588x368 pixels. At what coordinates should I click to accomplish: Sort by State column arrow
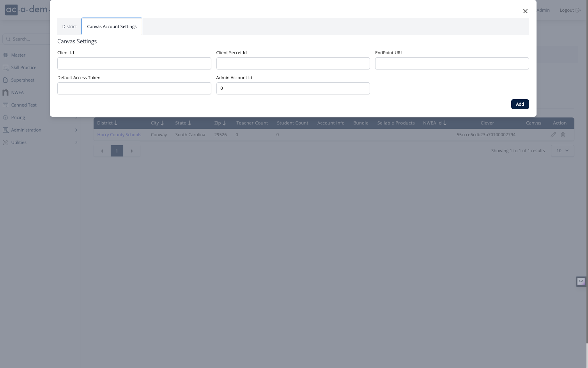190,123
